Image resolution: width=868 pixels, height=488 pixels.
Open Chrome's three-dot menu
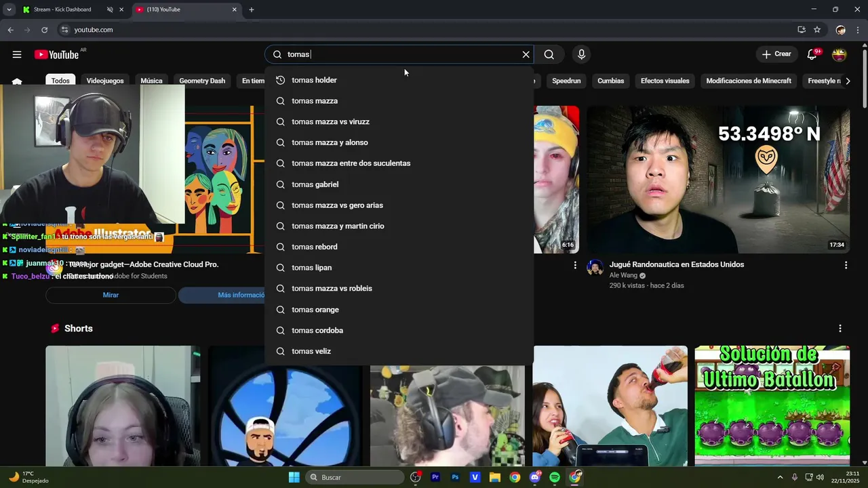[859, 30]
